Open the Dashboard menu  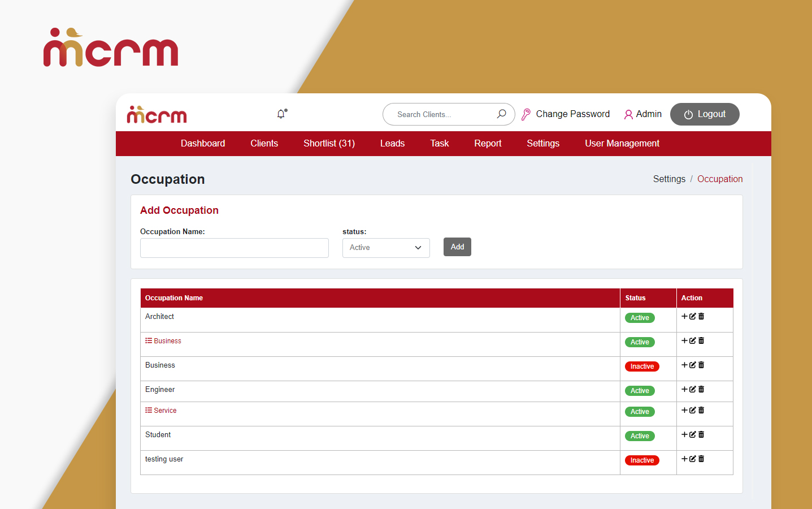point(203,144)
